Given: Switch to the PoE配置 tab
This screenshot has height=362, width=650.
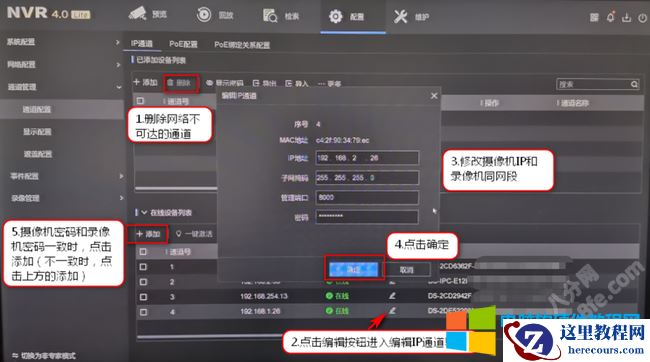Looking at the screenshot, I should [183, 44].
